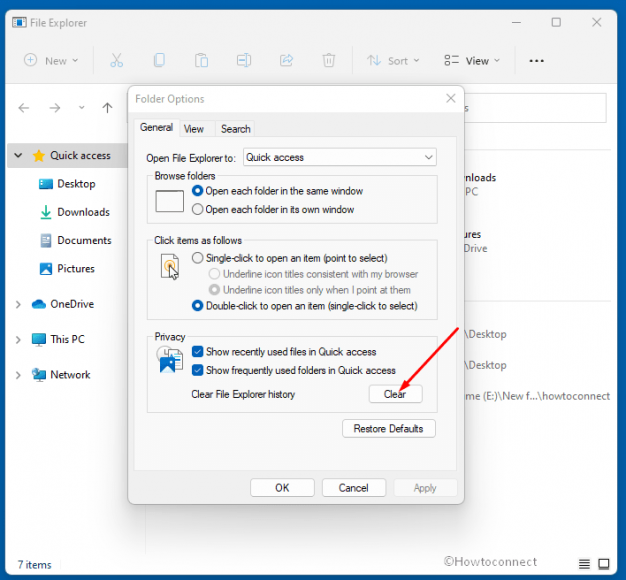This screenshot has width=626, height=580.
Task: Open the View dropdown menu
Action: 472,61
